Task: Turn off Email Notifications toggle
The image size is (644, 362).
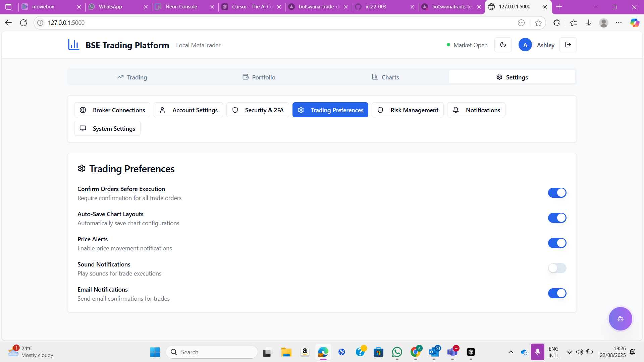Action: point(557,293)
